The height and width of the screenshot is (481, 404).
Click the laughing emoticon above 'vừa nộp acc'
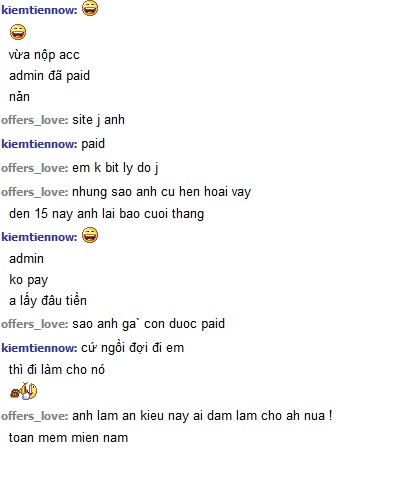[x=18, y=32]
